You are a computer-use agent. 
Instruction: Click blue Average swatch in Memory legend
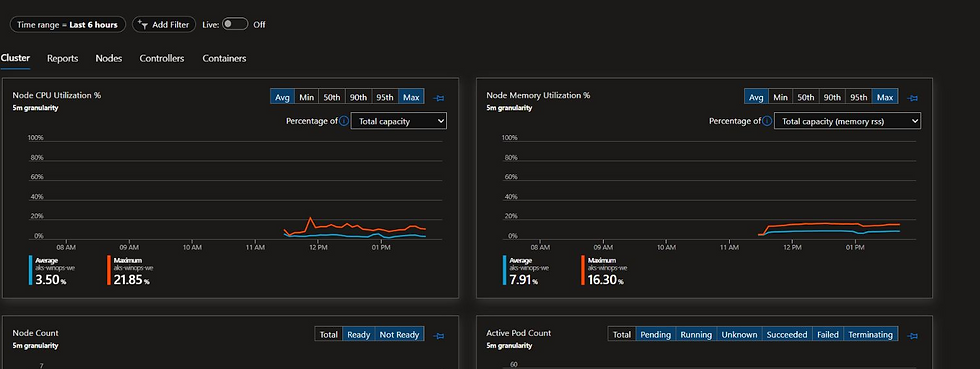[x=504, y=270]
